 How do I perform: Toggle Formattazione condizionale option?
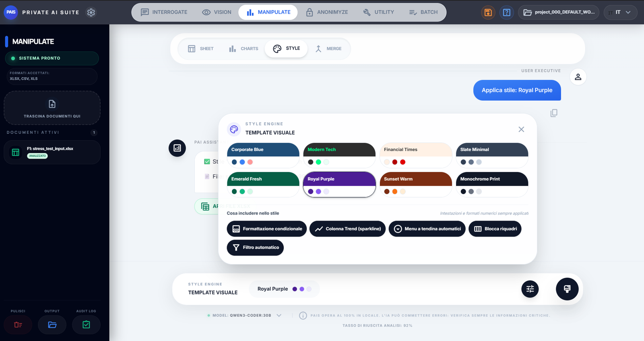click(267, 229)
